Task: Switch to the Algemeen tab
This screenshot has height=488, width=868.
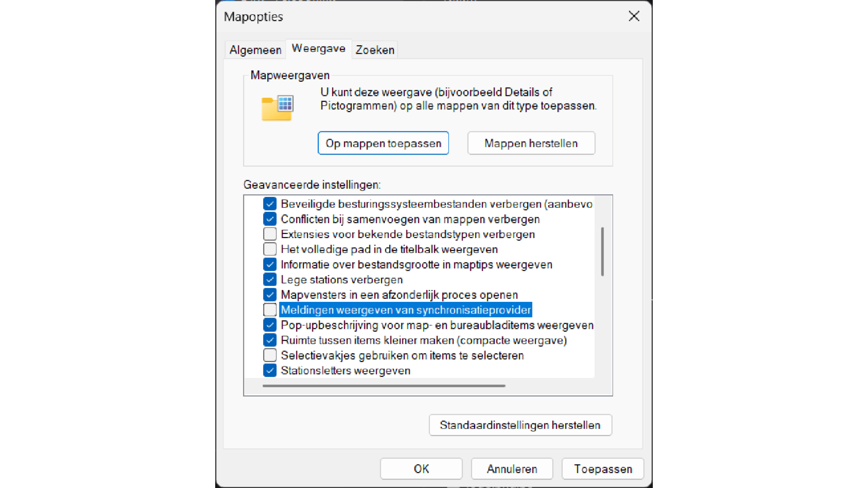Action: pos(255,50)
